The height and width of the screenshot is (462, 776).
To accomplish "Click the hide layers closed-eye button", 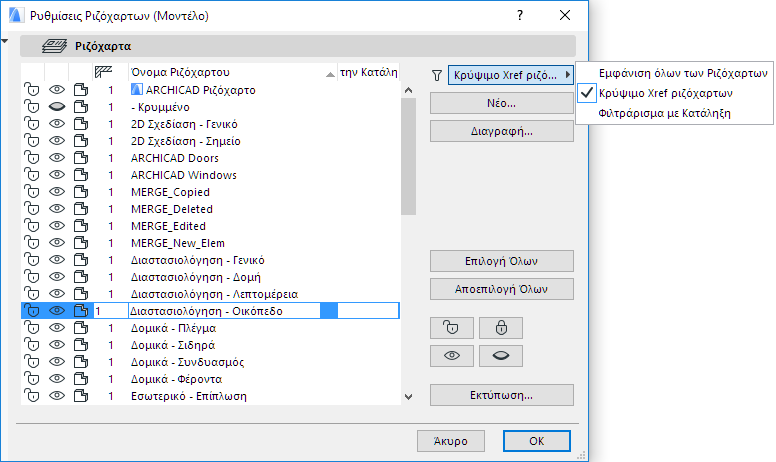I will click(x=501, y=356).
